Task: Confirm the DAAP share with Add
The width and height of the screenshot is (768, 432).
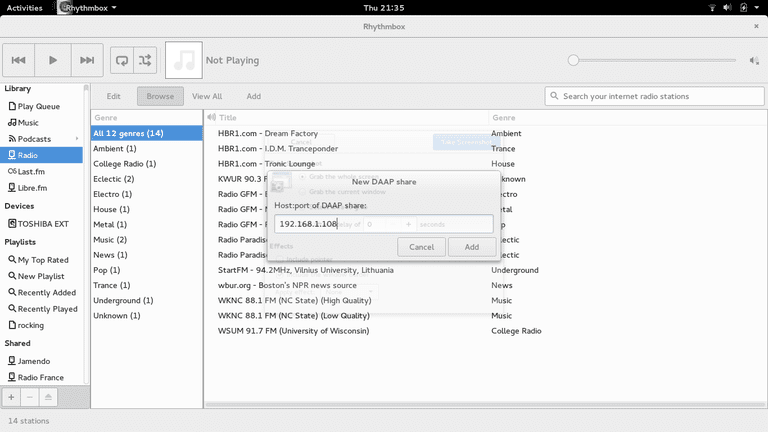Action: [x=472, y=247]
